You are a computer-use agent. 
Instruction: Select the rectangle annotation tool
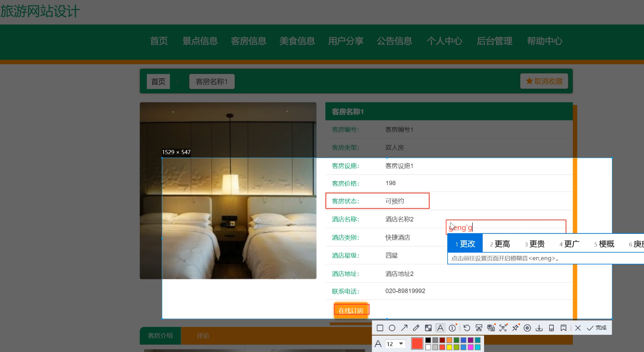(380, 328)
